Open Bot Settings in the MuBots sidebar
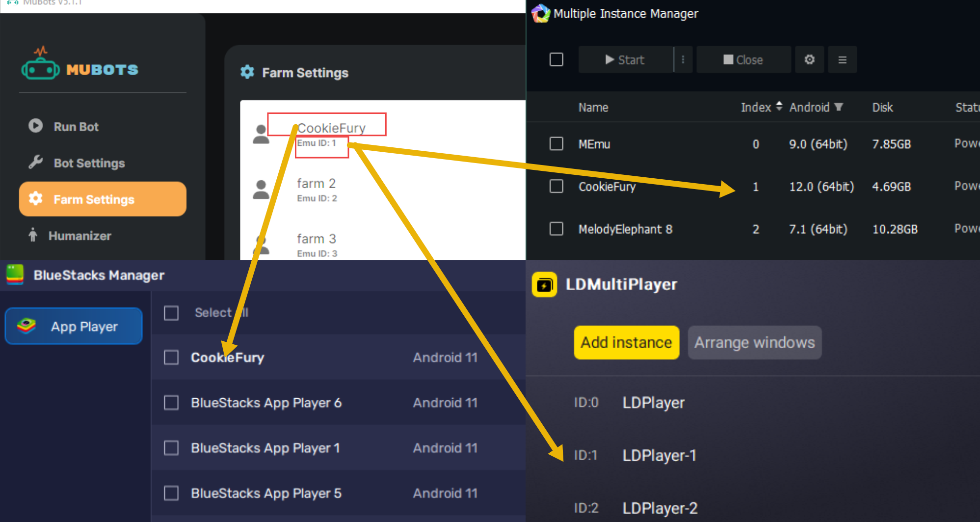The height and width of the screenshot is (522, 980). click(77, 163)
